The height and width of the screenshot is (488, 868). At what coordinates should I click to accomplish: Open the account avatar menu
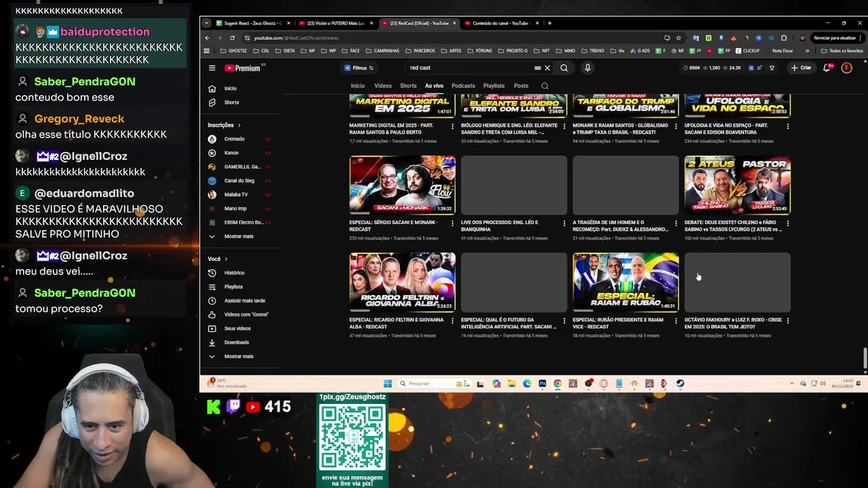846,68
